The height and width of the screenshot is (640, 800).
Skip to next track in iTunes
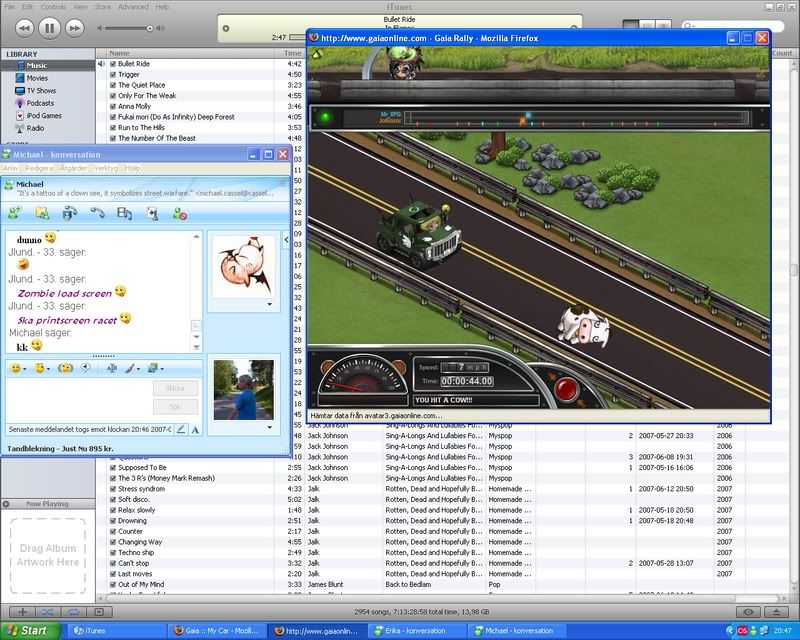(x=74, y=28)
